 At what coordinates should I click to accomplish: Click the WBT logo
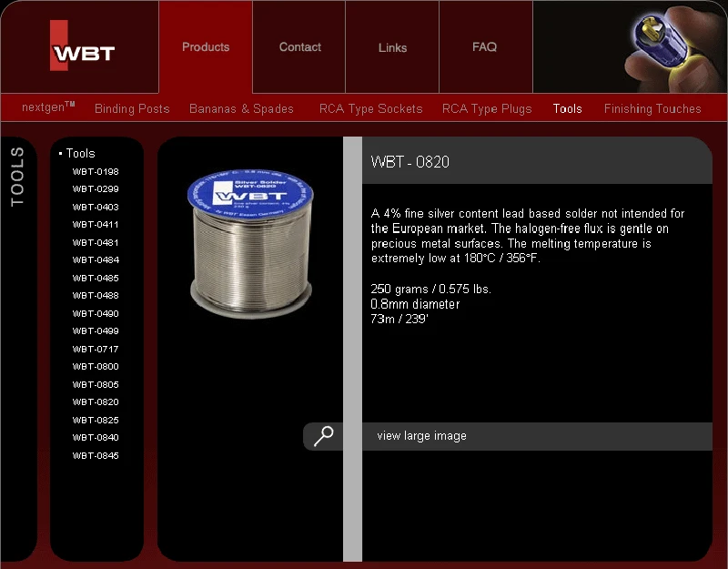click(x=82, y=46)
